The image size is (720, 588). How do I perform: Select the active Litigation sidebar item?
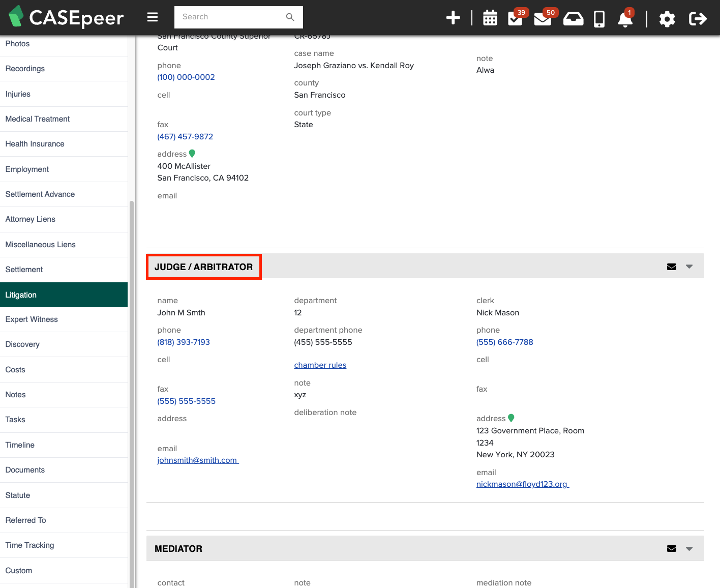coord(64,295)
